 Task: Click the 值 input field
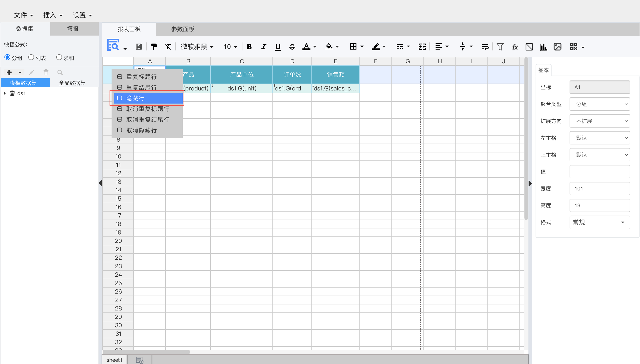click(x=600, y=172)
